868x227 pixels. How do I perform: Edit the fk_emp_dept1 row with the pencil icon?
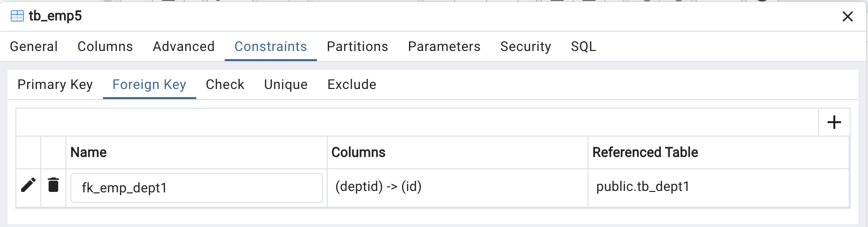coord(28,185)
